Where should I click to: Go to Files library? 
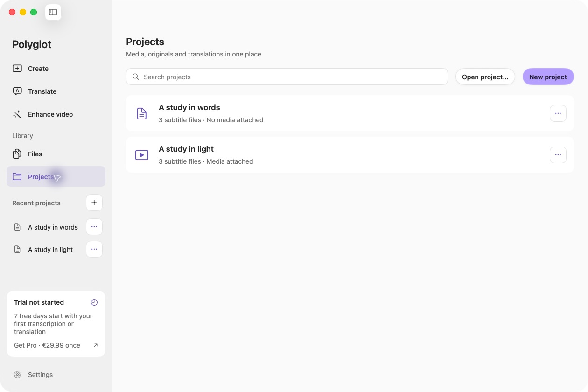click(56, 154)
